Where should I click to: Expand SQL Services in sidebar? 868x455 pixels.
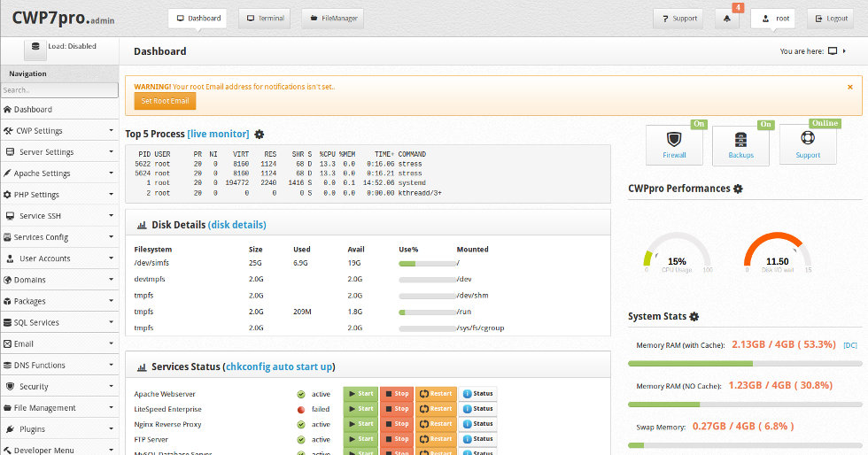[58, 322]
